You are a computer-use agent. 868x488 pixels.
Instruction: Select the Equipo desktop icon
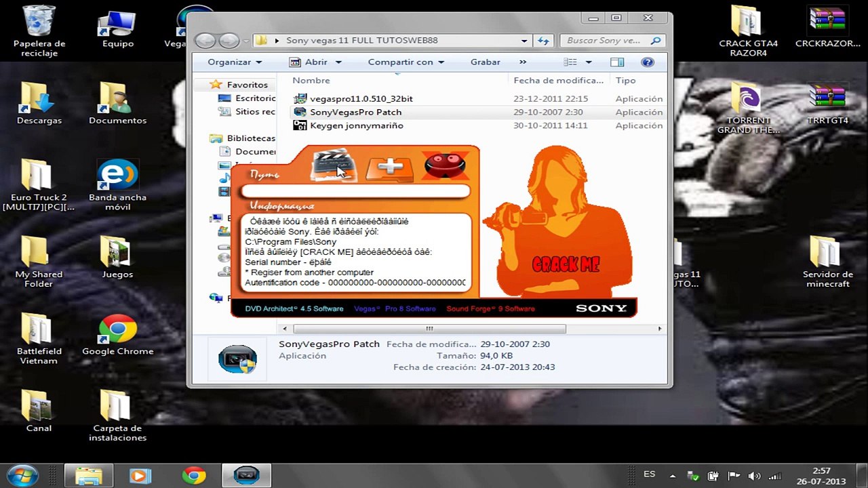click(118, 30)
